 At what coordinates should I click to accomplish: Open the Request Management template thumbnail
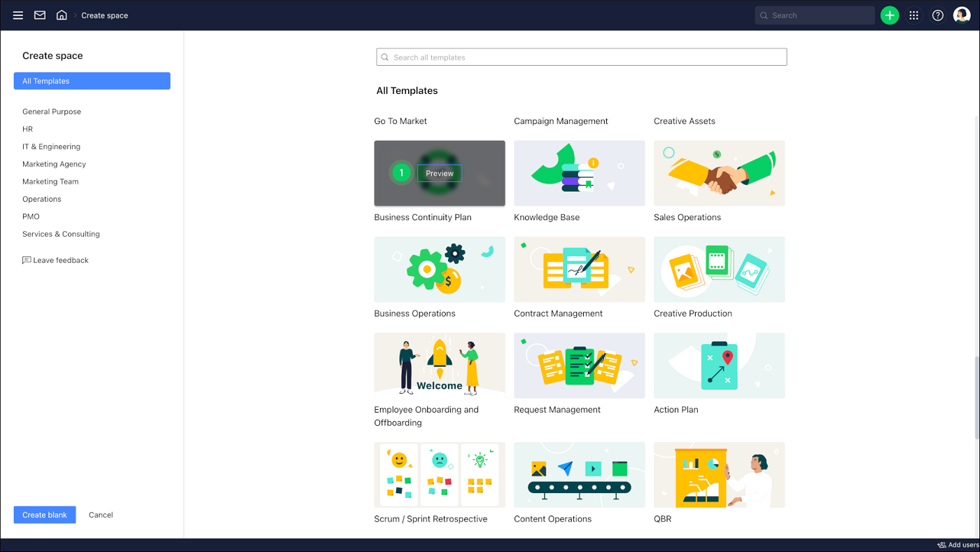pos(580,365)
